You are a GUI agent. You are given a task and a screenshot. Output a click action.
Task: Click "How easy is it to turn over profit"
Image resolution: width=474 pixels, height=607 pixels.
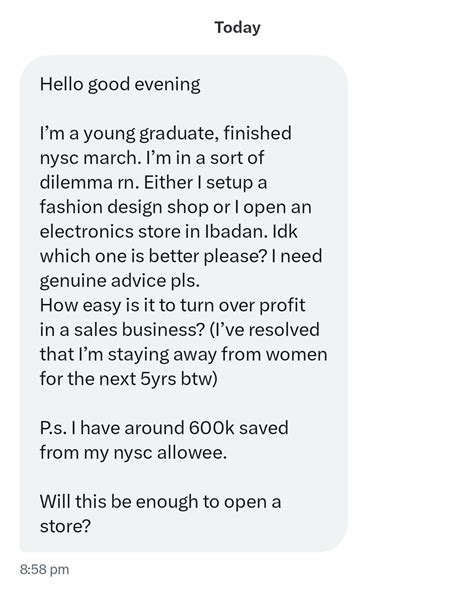point(172,305)
